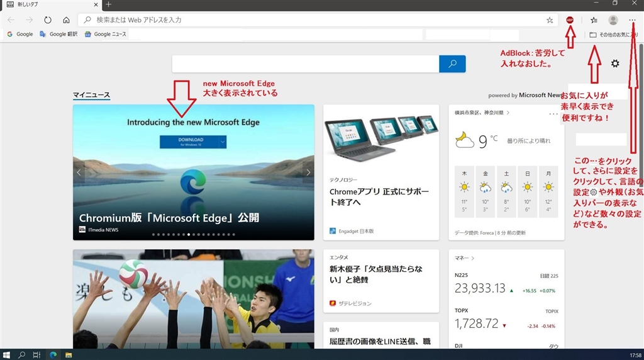Click the taskbar clock 17:58

635,355
